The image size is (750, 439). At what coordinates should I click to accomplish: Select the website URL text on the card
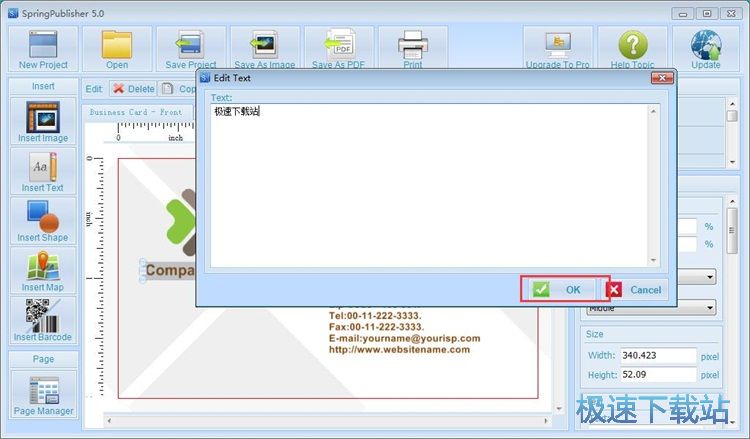pos(399,350)
